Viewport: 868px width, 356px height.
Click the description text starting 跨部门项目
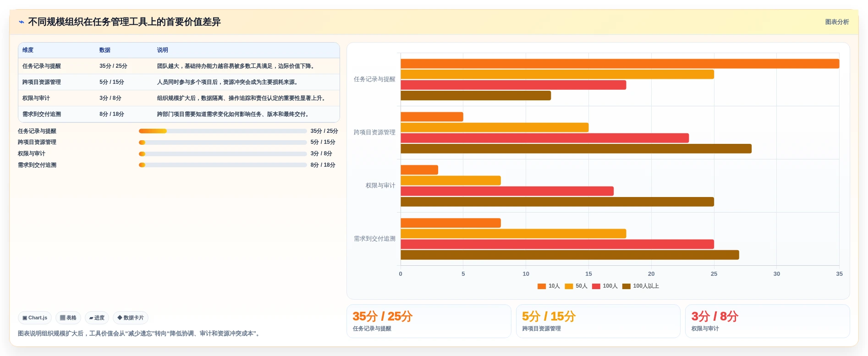click(x=234, y=114)
